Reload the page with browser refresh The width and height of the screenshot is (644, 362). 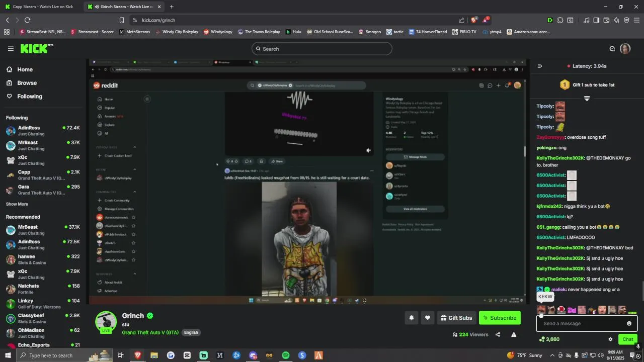tap(27, 20)
